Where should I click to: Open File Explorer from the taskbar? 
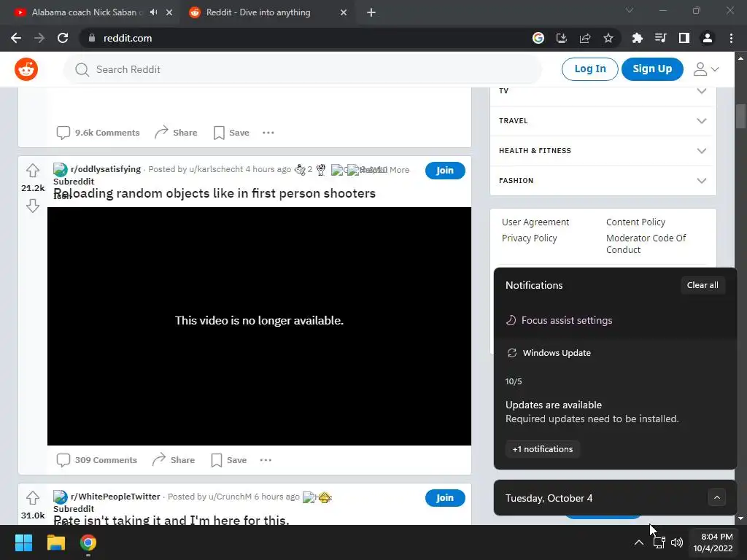click(x=55, y=542)
